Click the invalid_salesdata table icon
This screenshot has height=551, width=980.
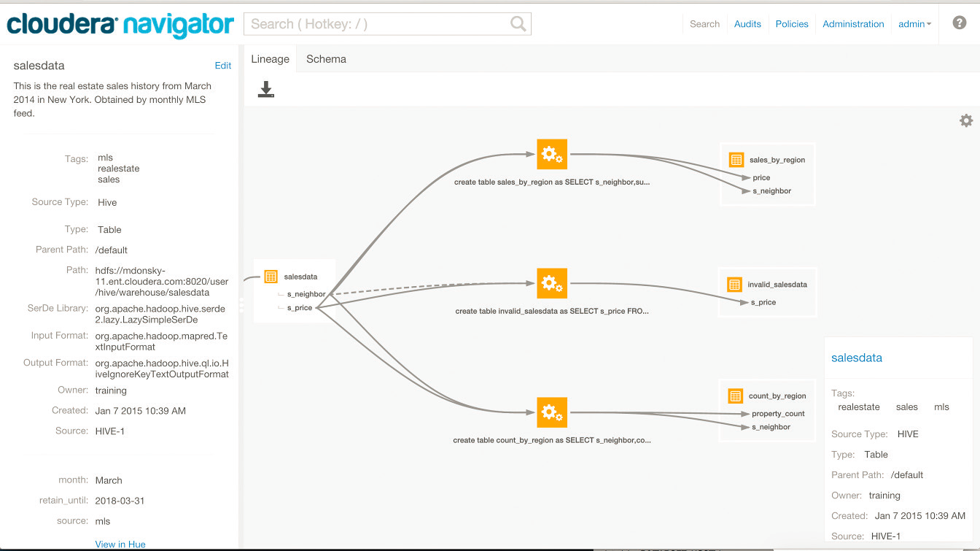point(734,285)
